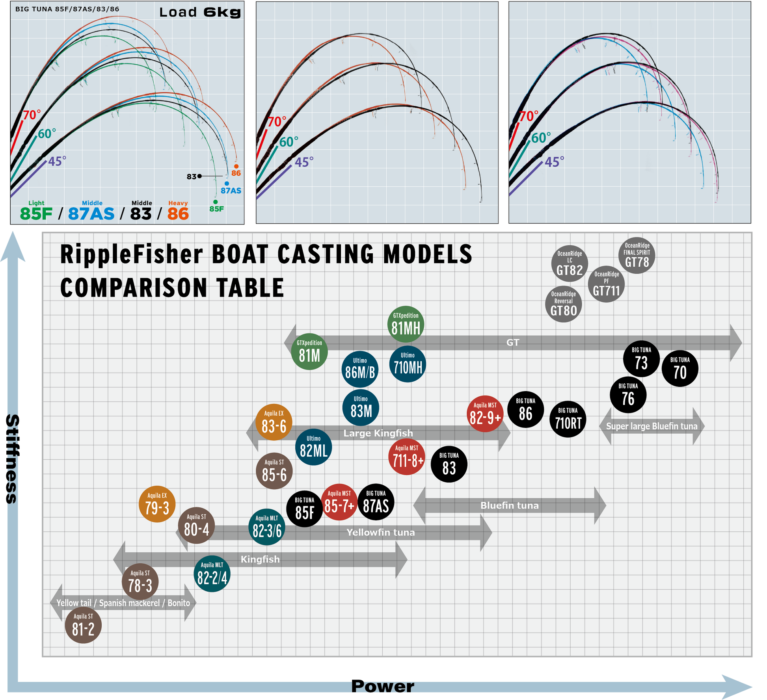Select the OceanRidge Final Spirit GT78 badge
This screenshot has width=767, height=700.
[x=637, y=255]
